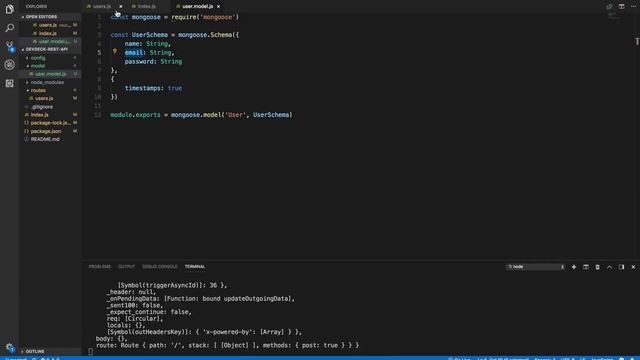Expand the node_modules folder
Screen dimensions: 640x360
click(47, 82)
